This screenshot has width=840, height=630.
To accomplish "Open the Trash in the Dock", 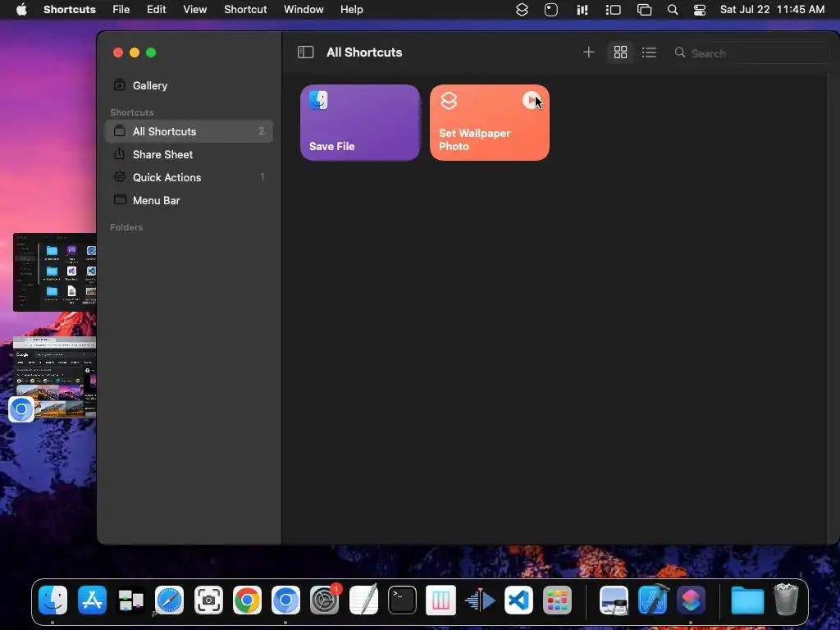I will click(786, 600).
